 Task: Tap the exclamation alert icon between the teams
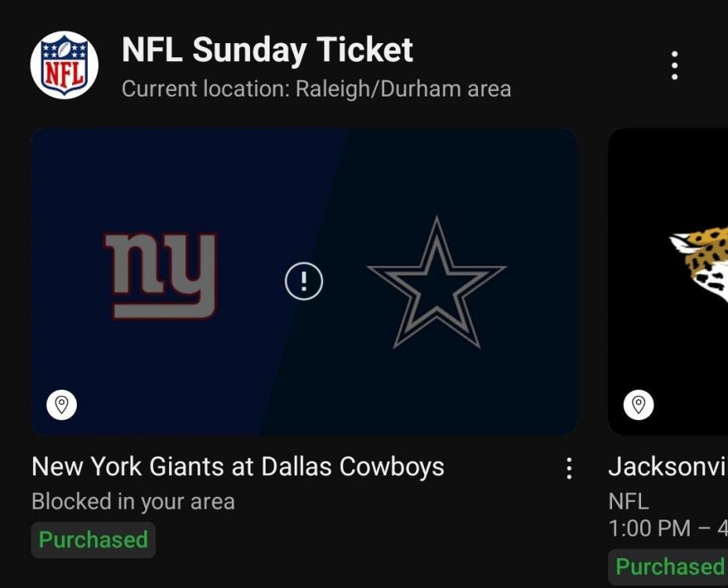click(303, 281)
